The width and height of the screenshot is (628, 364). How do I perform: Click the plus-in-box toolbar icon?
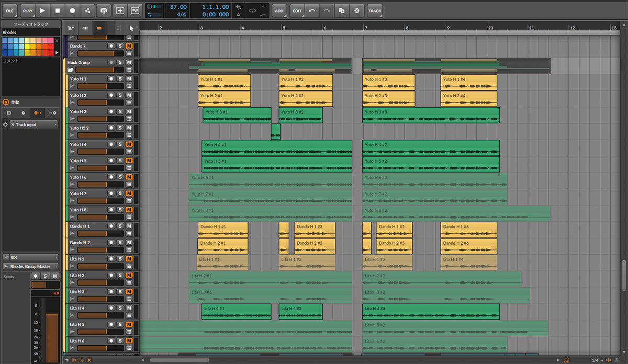(x=120, y=10)
